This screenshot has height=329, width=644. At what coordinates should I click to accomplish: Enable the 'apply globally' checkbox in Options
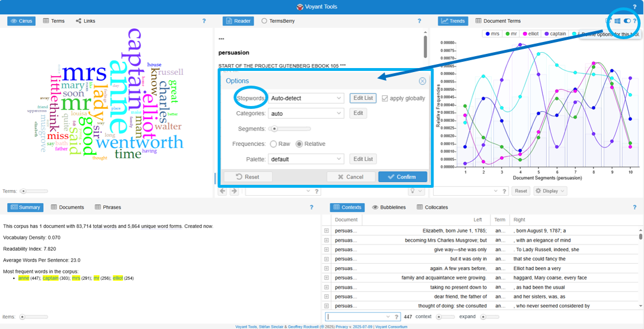[x=385, y=98]
